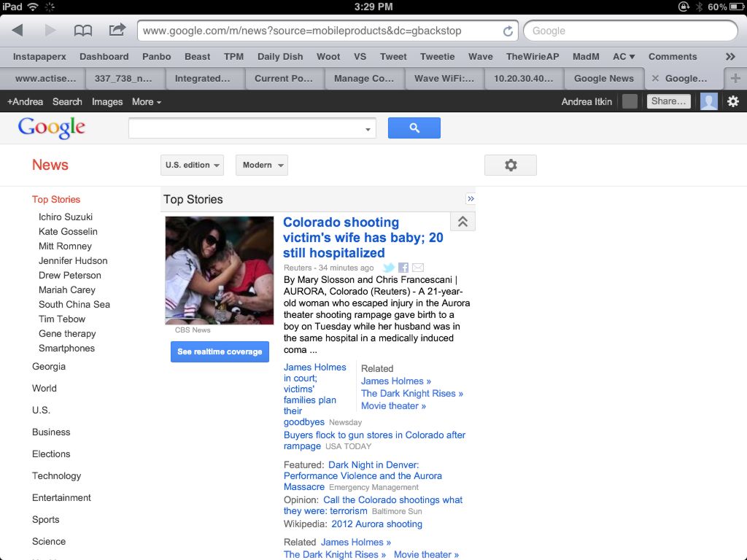Screen dimensions: 747x560
Task: Share the story on Facebook
Action: (x=403, y=268)
